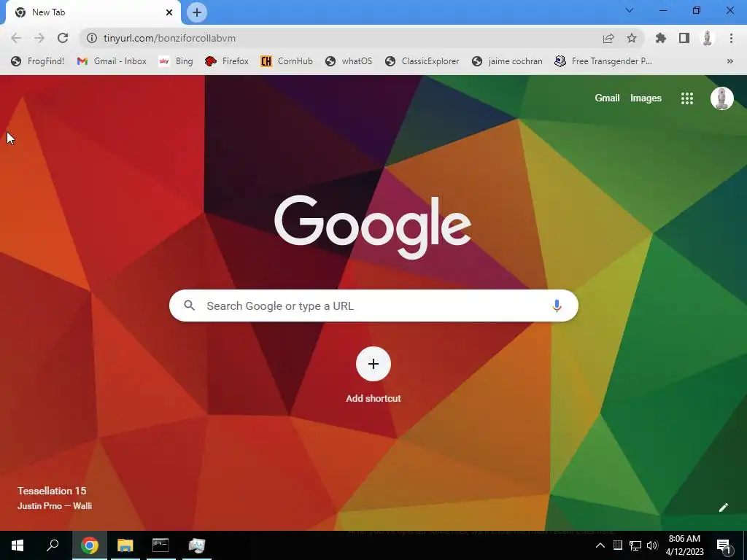Open taskbar search magnifier
The width and height of the screenshot is (747, 560).
(53, 545)
